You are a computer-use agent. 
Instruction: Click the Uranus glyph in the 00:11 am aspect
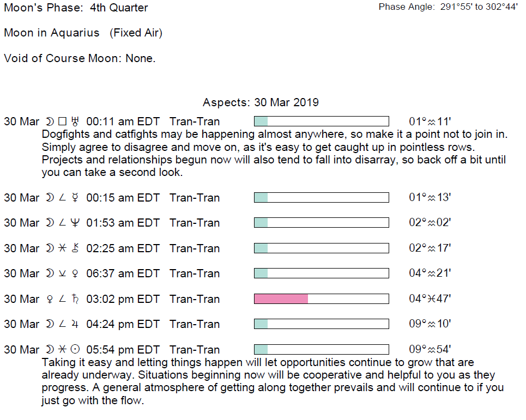pos(76,121)
